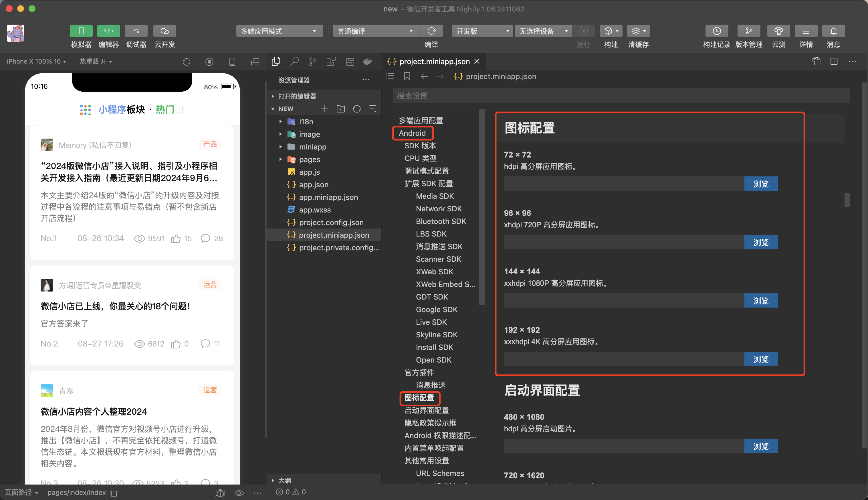Image resolution: width=868 pixels, height=500 pixels.
Task: Refresh the simulator
Action: (186, 62)
